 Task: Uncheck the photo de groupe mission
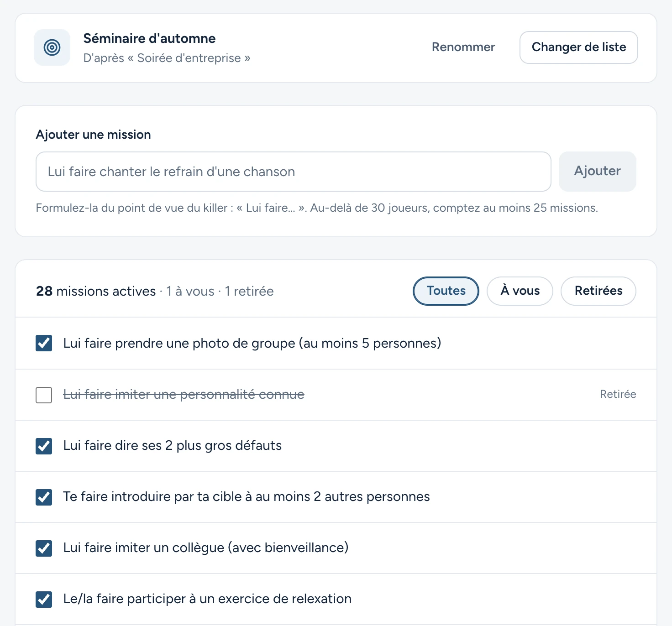[x=44, y=343]
